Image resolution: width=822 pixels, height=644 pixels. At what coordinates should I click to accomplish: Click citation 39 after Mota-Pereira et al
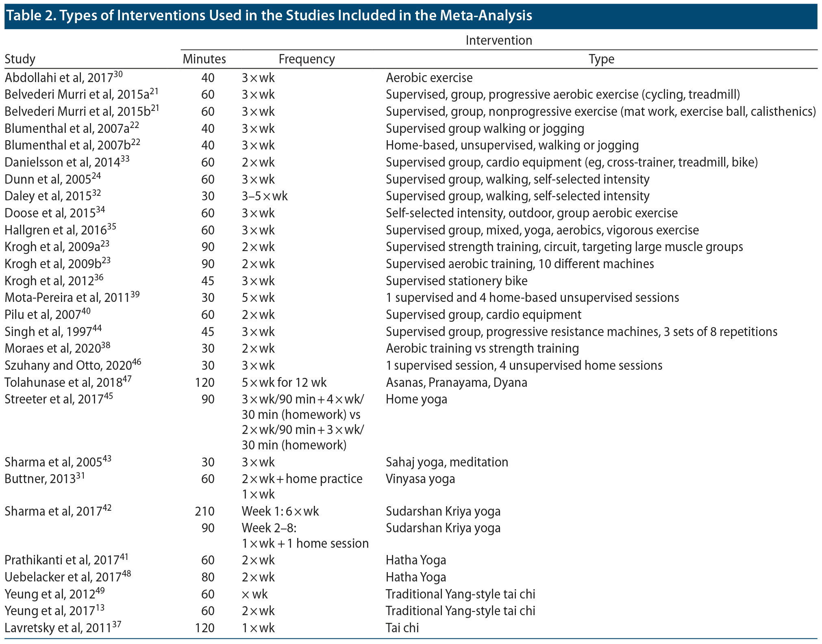pyautogui.click(x=135, y=294)
